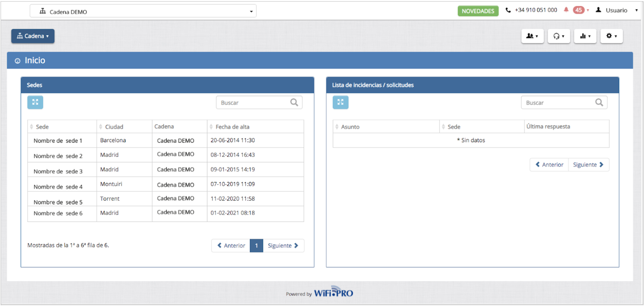Focus the Buscar field in Sedes panel
The image size is (644, 306).
coord(252,103)
